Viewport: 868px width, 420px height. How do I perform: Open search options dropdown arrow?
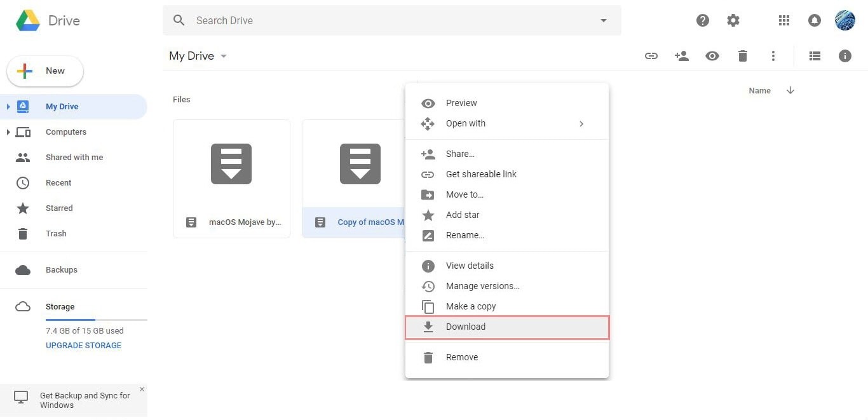604,20
